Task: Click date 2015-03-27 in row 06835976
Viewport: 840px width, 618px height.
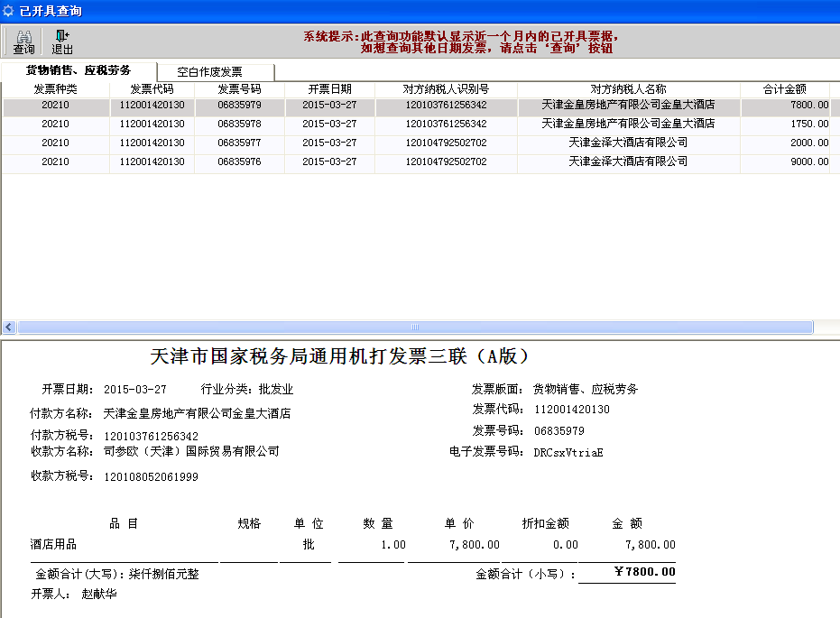Action: point(329,161)
